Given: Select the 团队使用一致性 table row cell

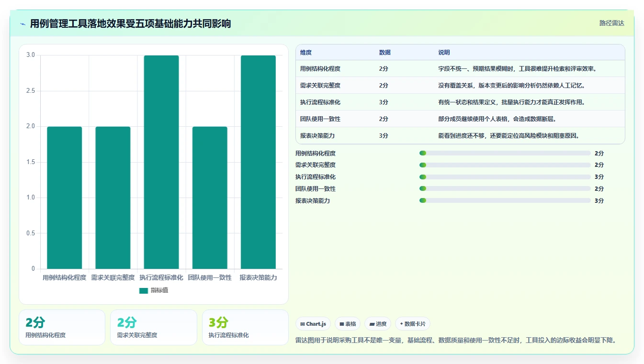Looking at the screenshot, I should (x=320, y=119).
